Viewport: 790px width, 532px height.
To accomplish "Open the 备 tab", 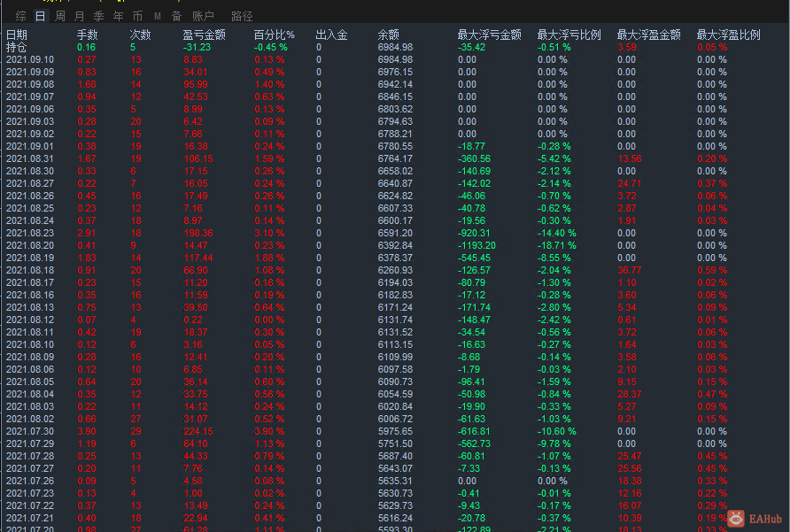I will [176, 17].
